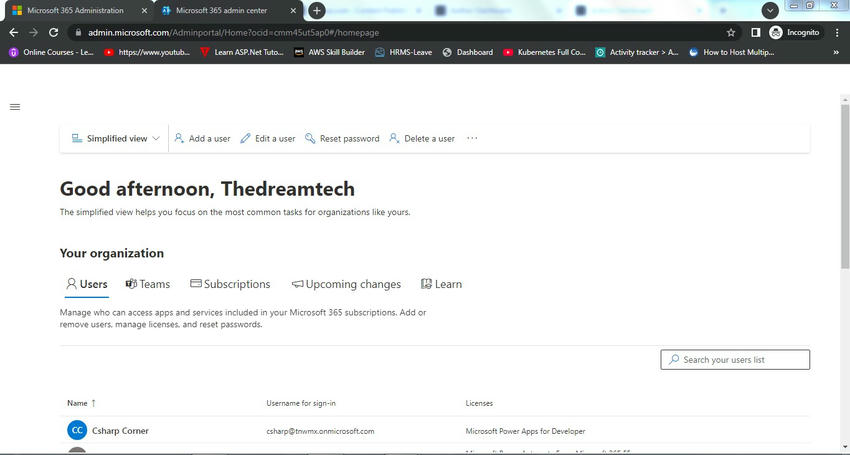
Task: Select the Users tab
Action: (87, 284)
